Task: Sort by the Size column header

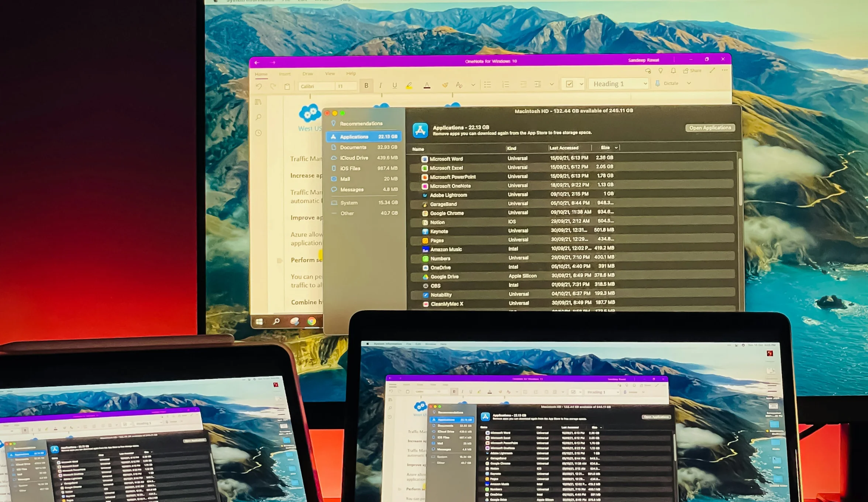Action: [606, 148]
